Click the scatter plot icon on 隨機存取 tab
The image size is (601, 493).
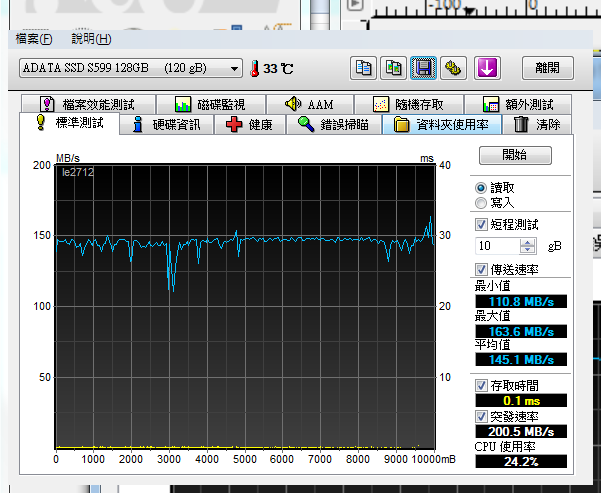coord(381,104)
